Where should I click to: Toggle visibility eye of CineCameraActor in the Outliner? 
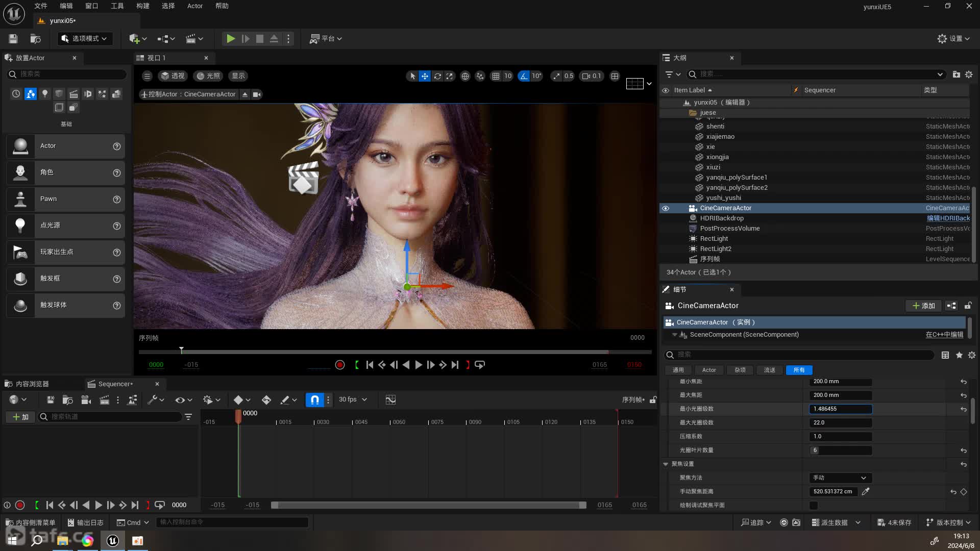click(x=666, y=208)
